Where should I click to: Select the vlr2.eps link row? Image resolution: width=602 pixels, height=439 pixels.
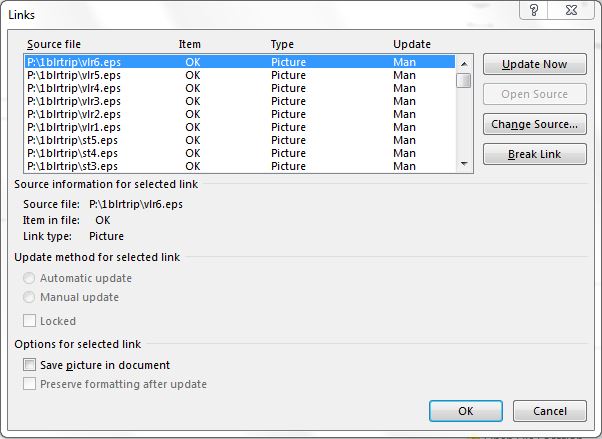point(240,114)
